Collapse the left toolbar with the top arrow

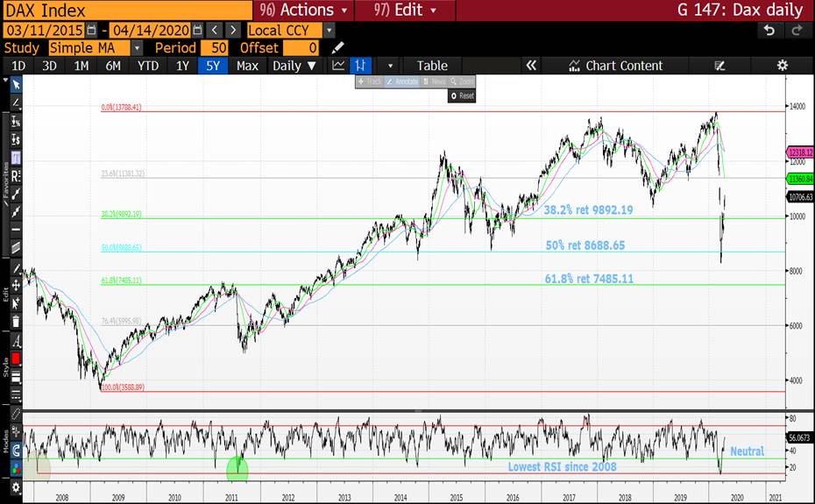point(6,81)
